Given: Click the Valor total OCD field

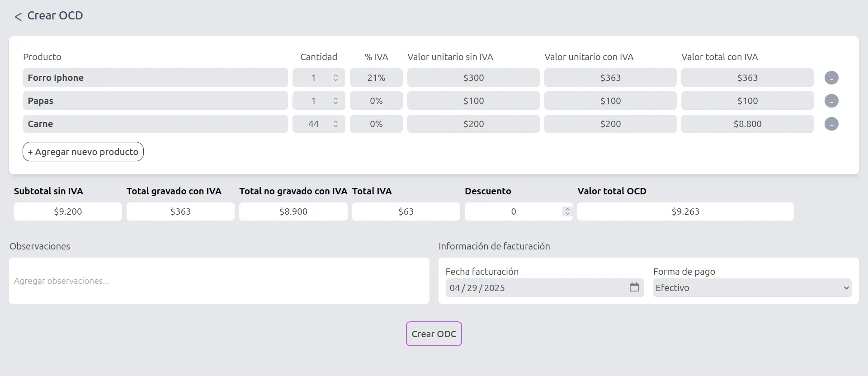Looking at the screenshot, I should (685, 211).
